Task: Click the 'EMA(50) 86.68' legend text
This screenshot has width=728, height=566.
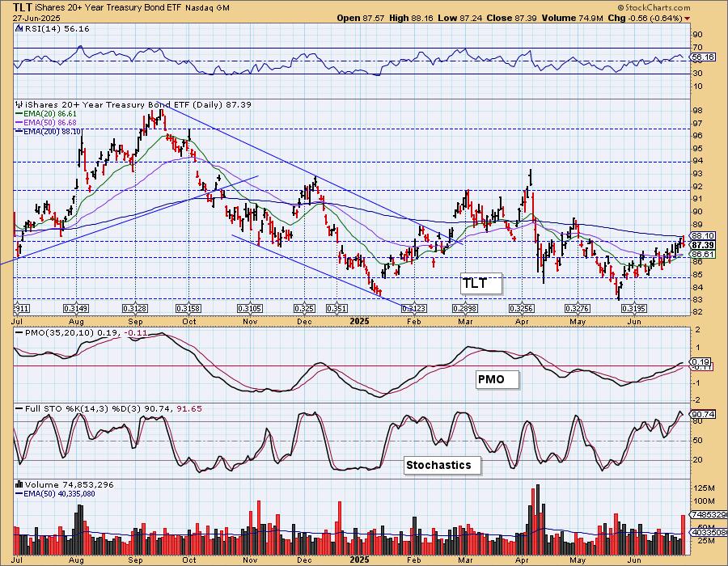Action: 51,123
